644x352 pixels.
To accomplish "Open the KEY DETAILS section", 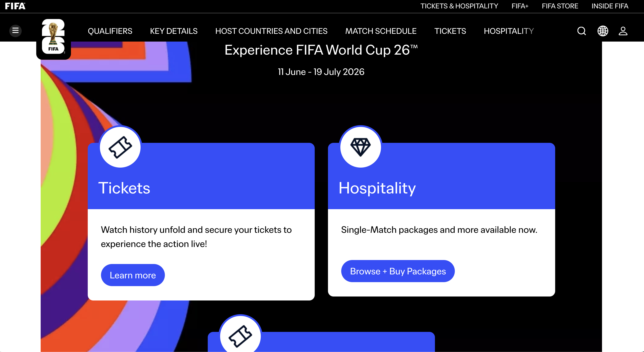I will click(174, 31).
